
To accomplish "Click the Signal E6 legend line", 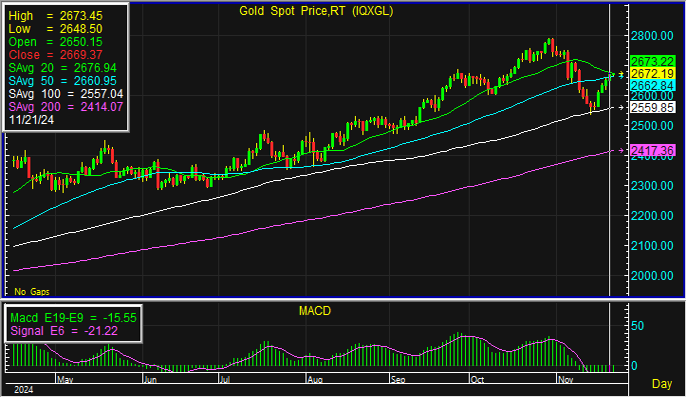I will (x=64, y=331).
